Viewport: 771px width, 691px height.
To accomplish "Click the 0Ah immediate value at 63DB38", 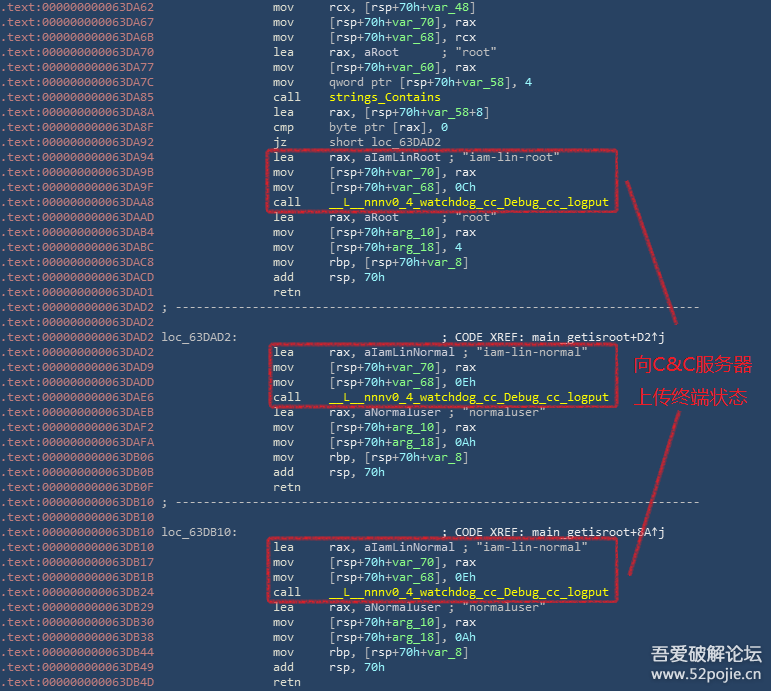I will (465, 637).
